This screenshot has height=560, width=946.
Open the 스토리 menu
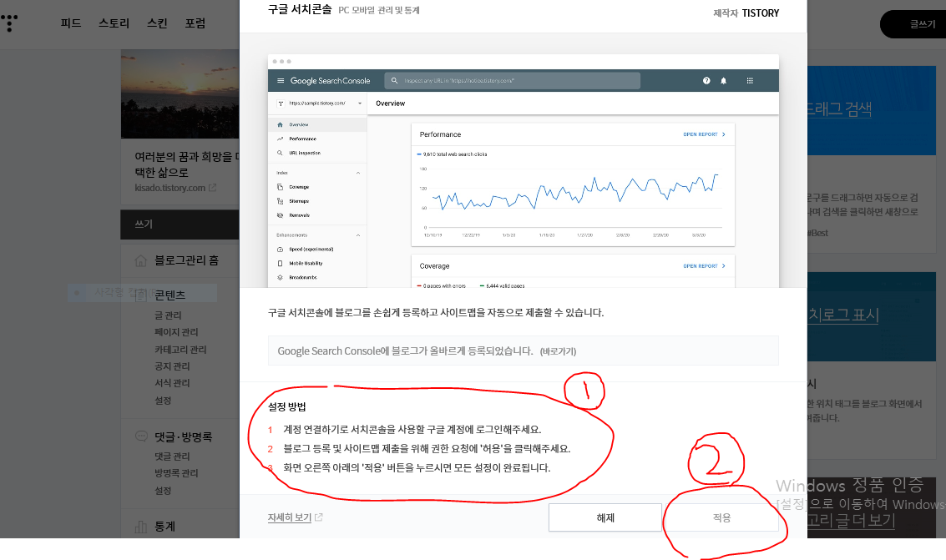click(114, 23)
